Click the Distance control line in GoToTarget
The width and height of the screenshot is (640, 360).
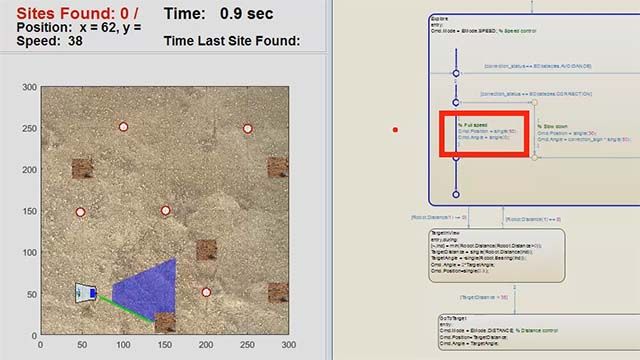click(x=499, y=331)
